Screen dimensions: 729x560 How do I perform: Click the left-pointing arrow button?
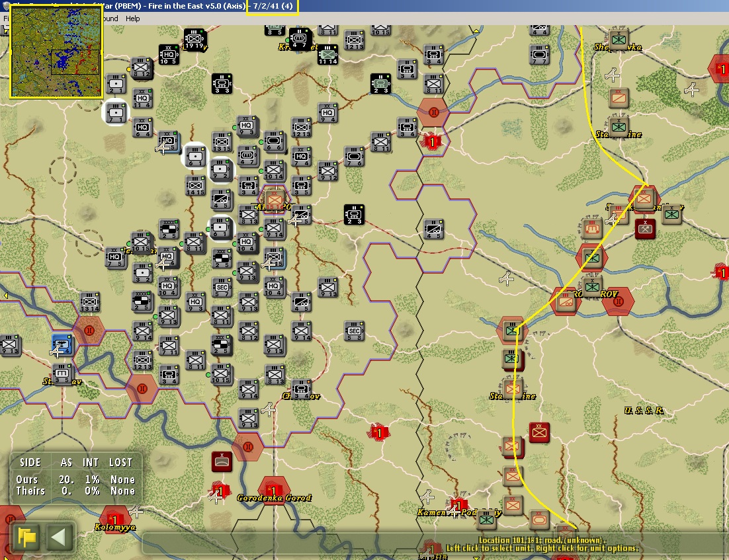pyautogui.click(x=59, y=538)
